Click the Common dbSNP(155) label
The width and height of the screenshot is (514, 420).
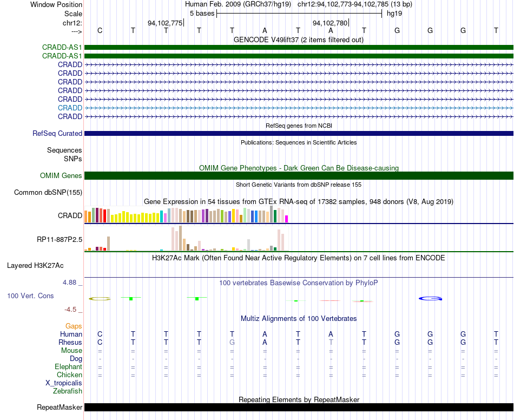[x=48, y=193]
